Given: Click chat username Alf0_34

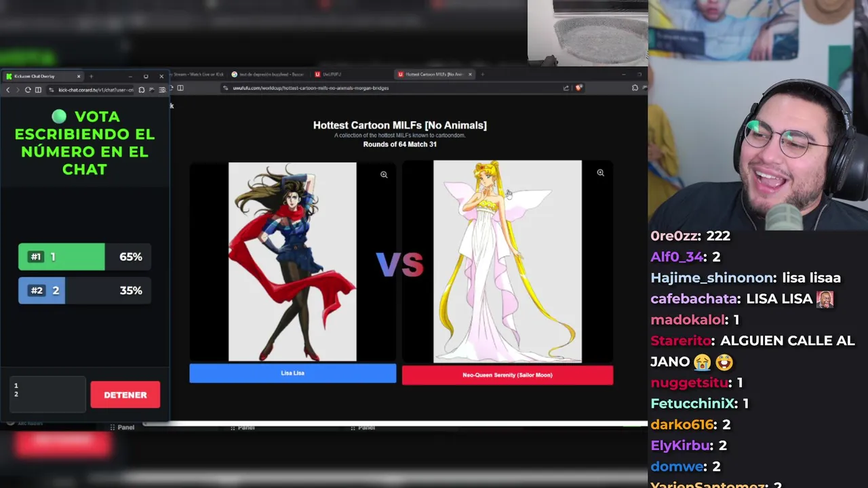Looking at the screenshot, I should tap(677, 257).
